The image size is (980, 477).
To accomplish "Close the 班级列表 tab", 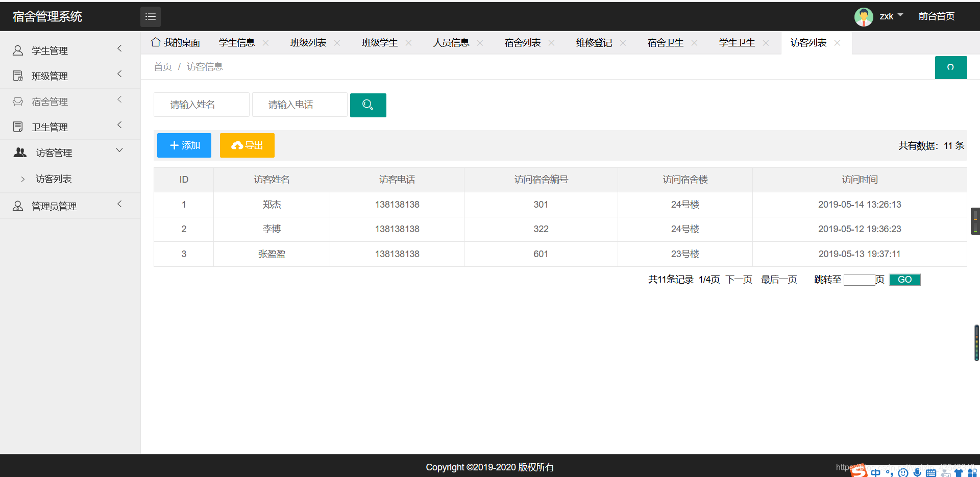I will (x=337, y=43).
